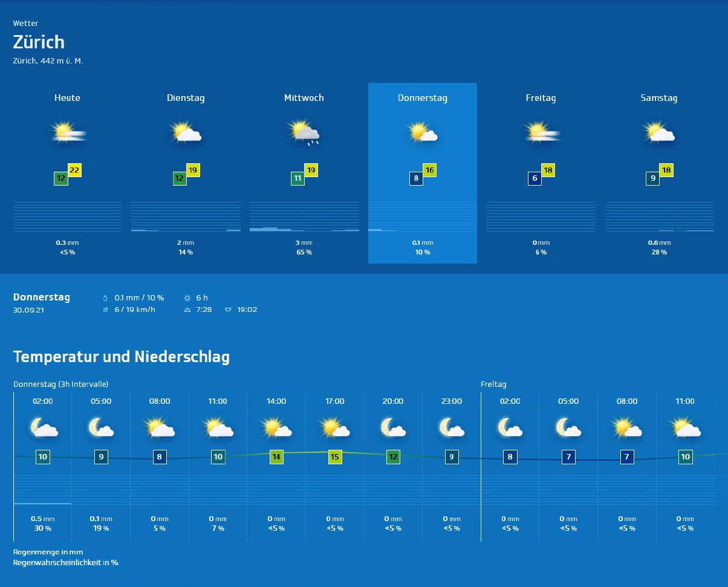Click the 'Donnerstag (3h Intervalle)' label
The height and width of the screenshot is (587, 728).
pyautogui.click(x=60, y=384)
